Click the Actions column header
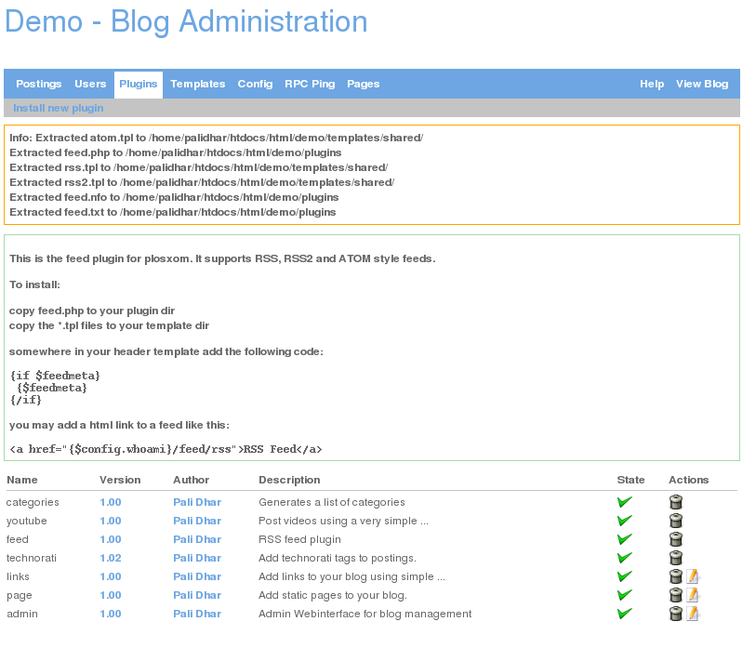 pos(688,480)
